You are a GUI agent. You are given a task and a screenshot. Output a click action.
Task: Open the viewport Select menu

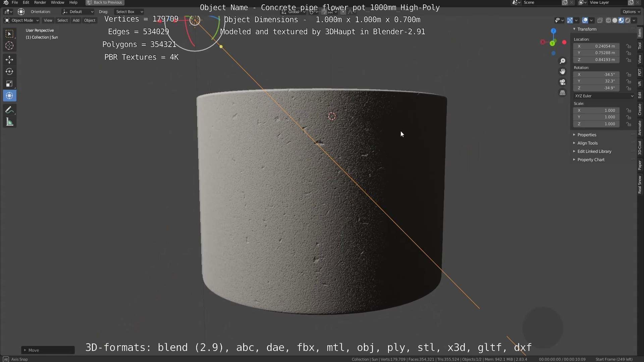(62, 20)
